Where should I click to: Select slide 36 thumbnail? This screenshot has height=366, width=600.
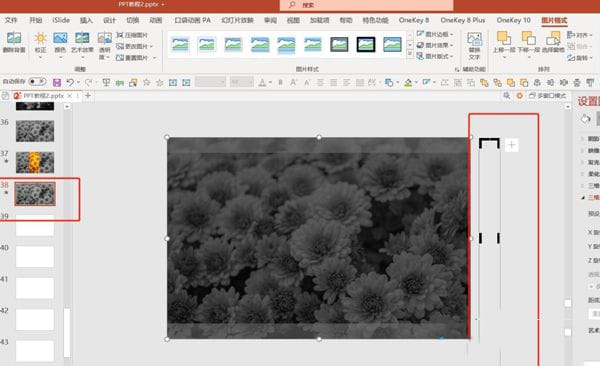[35, 131]
